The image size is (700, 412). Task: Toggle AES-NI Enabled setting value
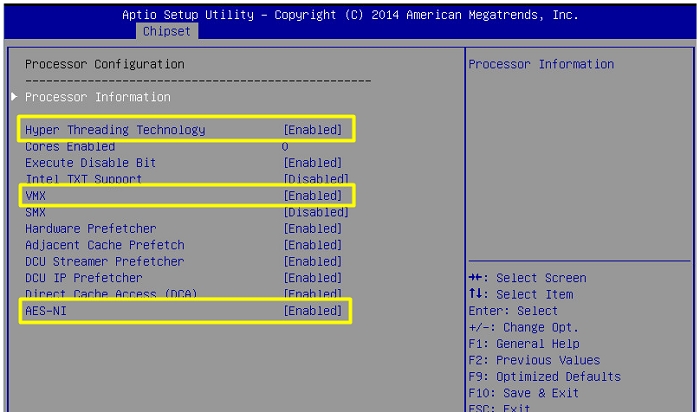coord(313,311)
